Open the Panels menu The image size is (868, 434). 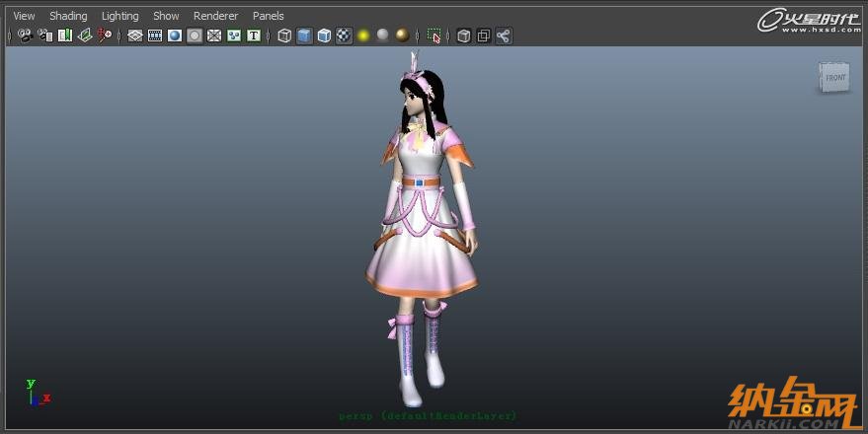268,16
